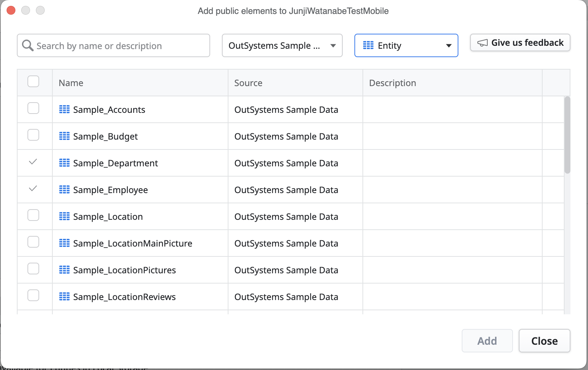Click the entity icon in type filter
Image resolution: width=588 pixels, height=370 pixels.
368,45
